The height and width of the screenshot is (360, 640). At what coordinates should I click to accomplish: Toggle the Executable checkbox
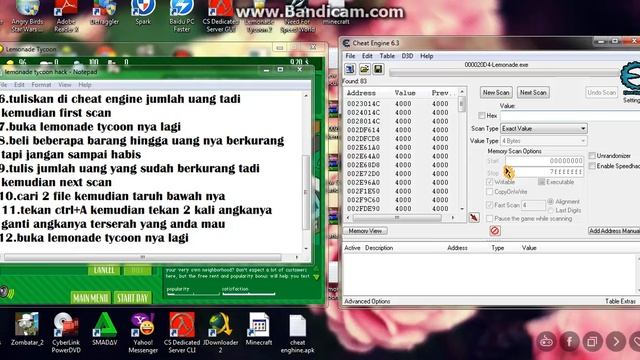click(x=541, y=182)
